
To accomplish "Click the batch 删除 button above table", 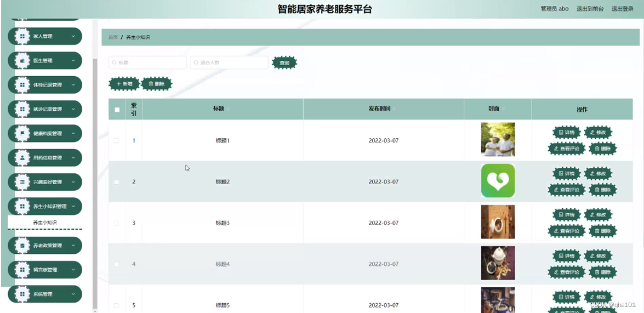I will coord(157,84).
